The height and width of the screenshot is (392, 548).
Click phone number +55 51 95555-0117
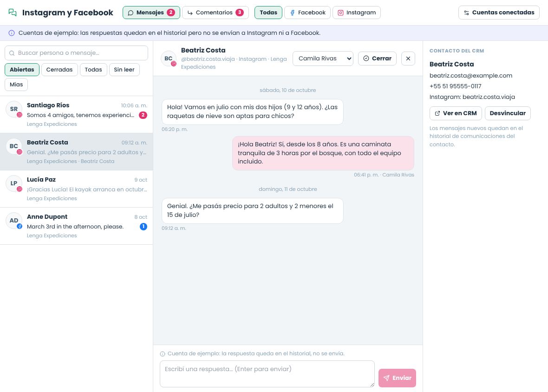[456, 86]
